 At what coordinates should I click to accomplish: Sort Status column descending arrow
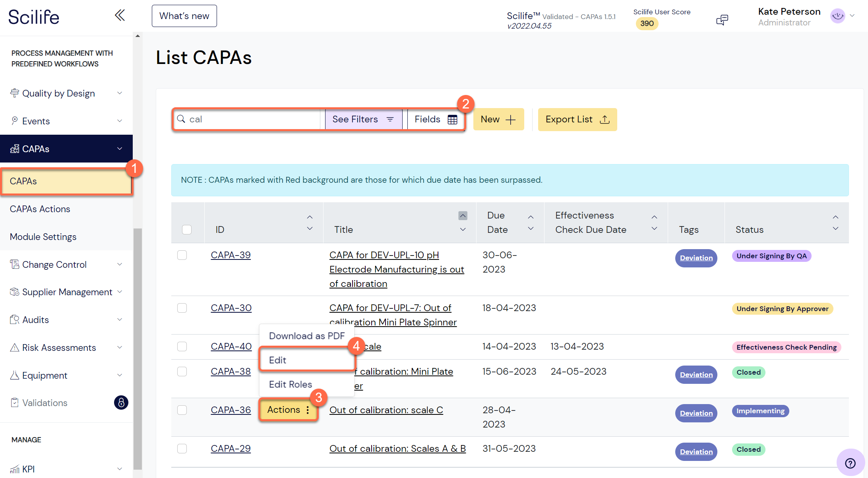coord(836,228)
